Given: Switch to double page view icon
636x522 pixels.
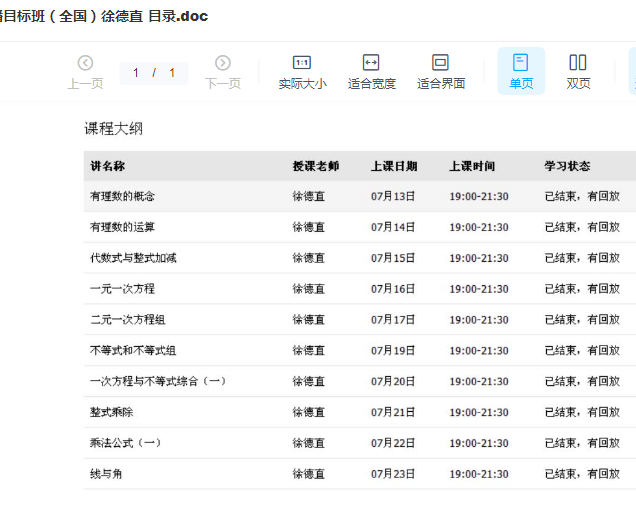Looking at the screenshot, I should pos(578,63).
